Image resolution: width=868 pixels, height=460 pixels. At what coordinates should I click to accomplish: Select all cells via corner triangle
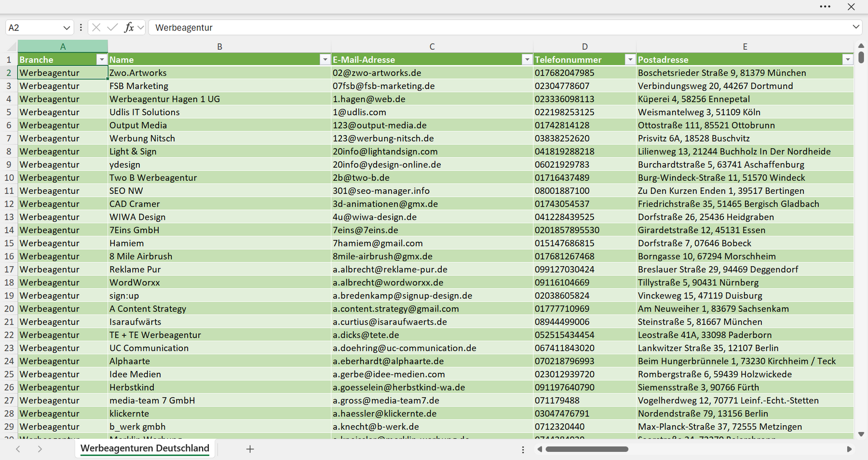(x=11, y=46)
